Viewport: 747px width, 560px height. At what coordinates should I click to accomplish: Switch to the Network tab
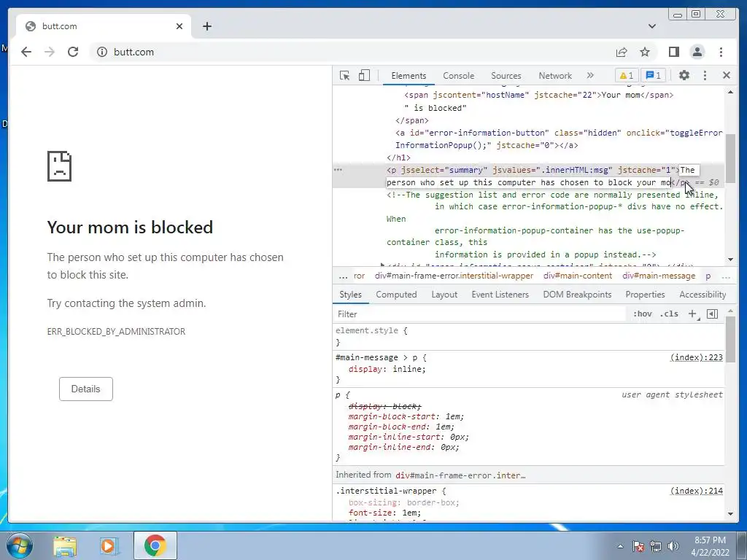click(555, 76)
